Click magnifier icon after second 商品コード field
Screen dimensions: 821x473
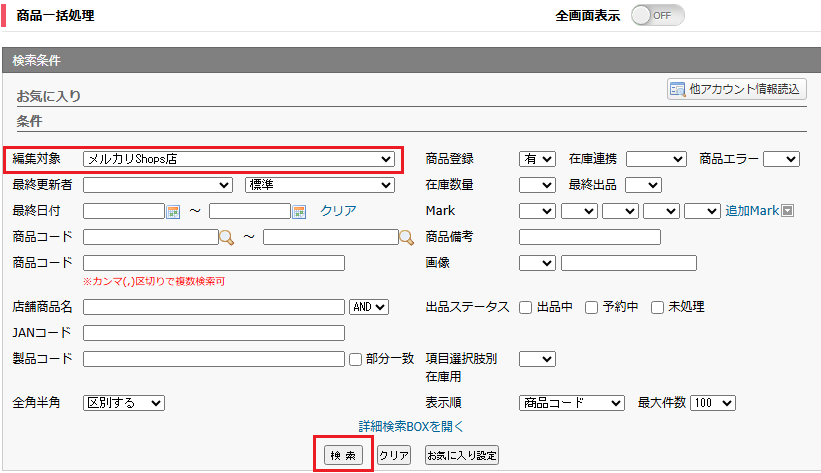click(x=407, y=237)
